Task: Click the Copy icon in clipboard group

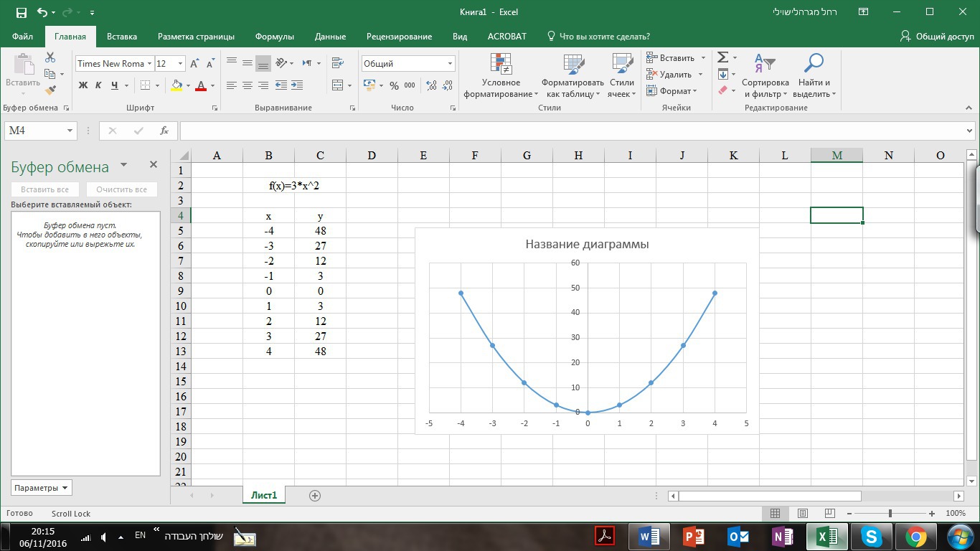Action: (50, 74)
